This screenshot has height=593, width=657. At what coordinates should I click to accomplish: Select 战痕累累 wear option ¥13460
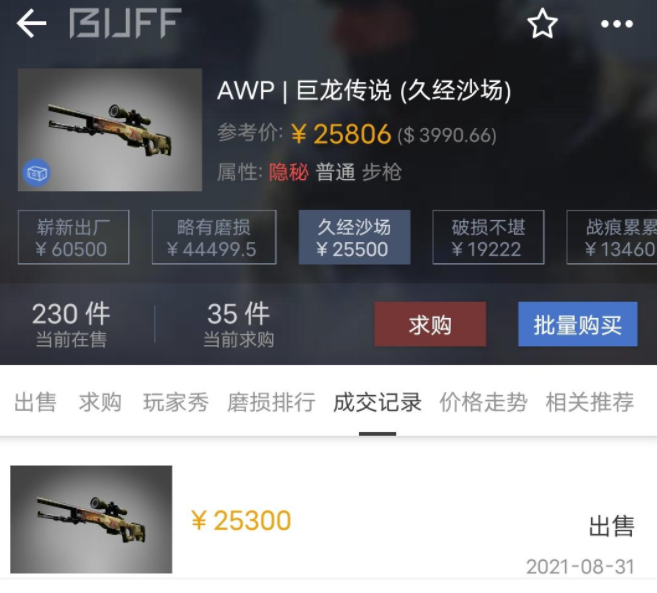[612, 237]
